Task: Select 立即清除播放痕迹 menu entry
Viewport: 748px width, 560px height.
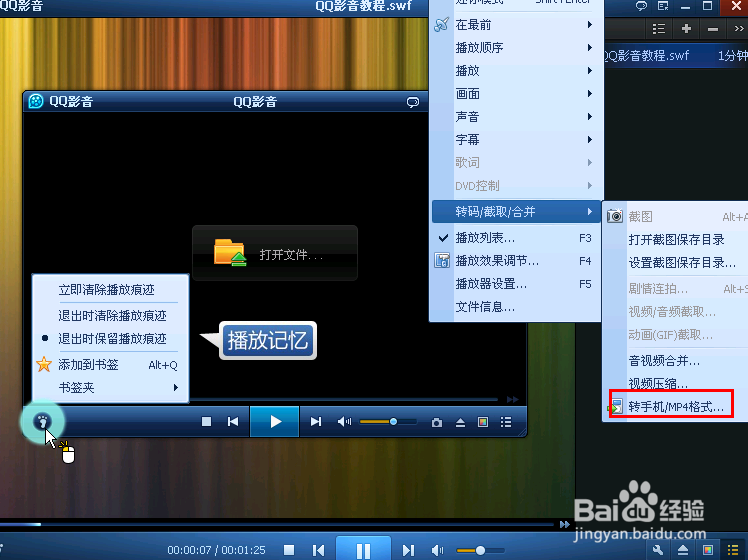Action: pyautogui.click(x=106, y=290)
